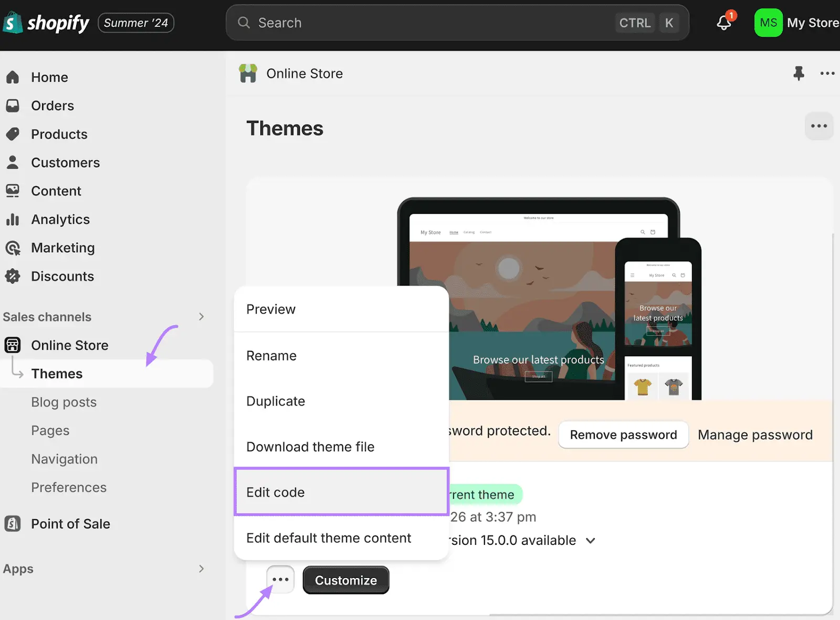Image resolution: width=840 pixels, height=620 pixels.
Task: Click the pin icon beside Online Store
Action: pyautogui.click(x=799, y=74)
